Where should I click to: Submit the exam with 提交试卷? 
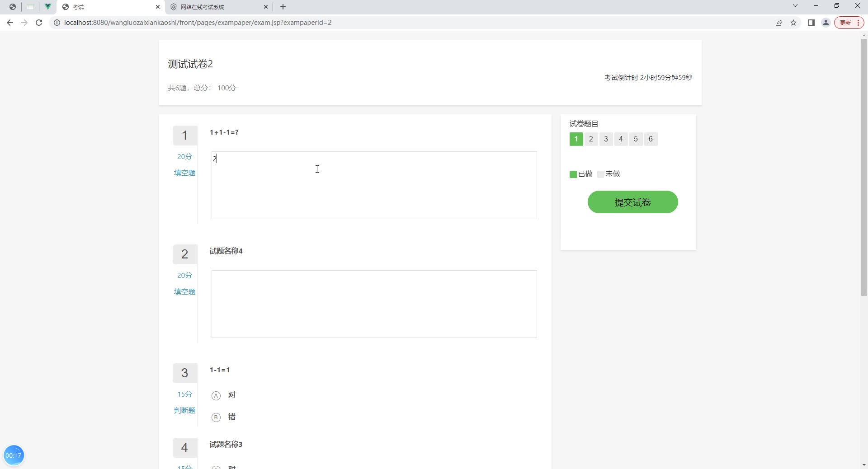click(632, 202)
